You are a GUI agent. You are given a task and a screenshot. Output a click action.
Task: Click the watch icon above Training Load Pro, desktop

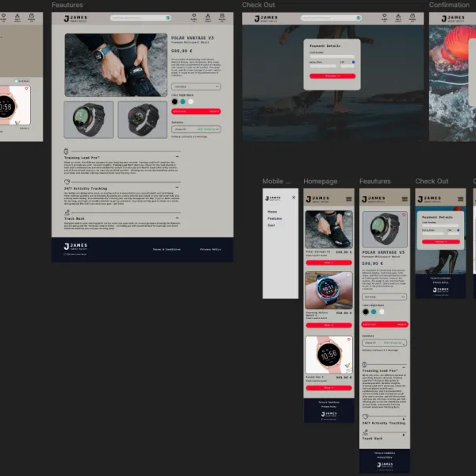pyautogui.click(x=66, y=151)
